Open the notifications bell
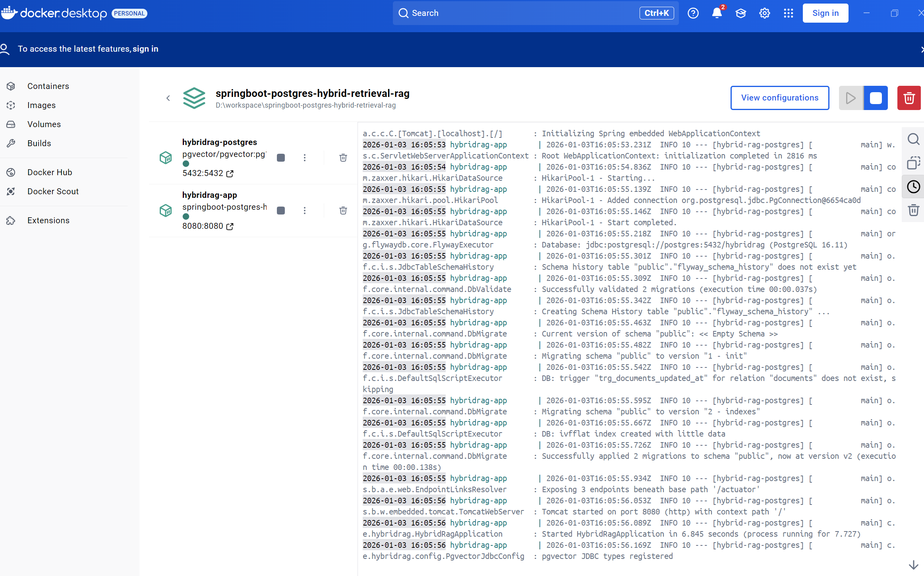 [x=717, y=13]
